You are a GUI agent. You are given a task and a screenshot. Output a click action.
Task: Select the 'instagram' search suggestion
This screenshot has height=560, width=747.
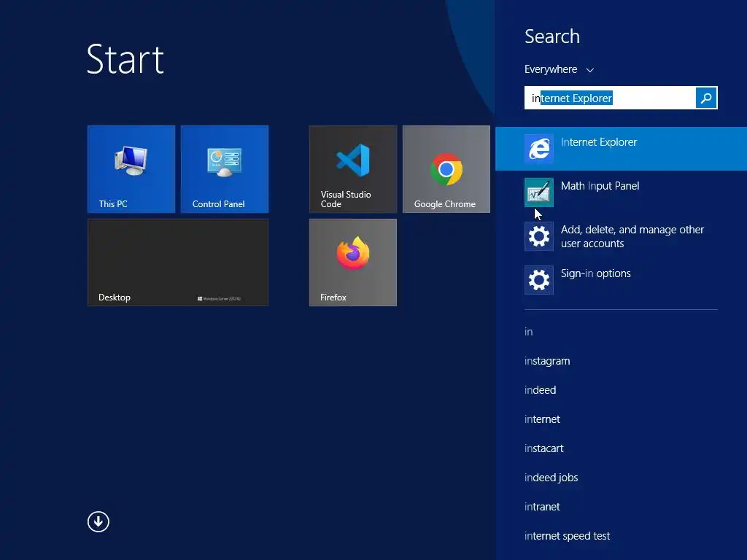[547, 361]
